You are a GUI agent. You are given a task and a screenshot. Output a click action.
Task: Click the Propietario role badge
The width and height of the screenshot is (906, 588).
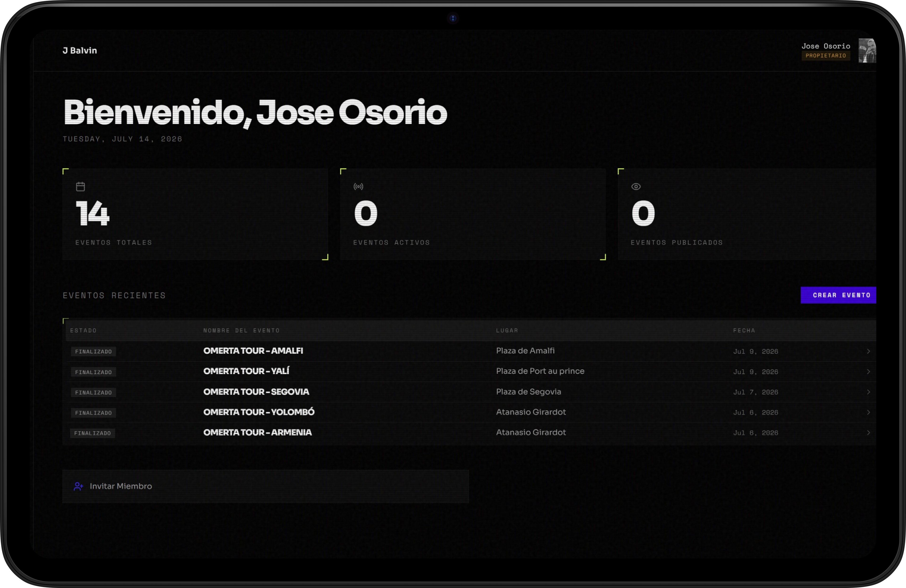(x=826, y=56)
